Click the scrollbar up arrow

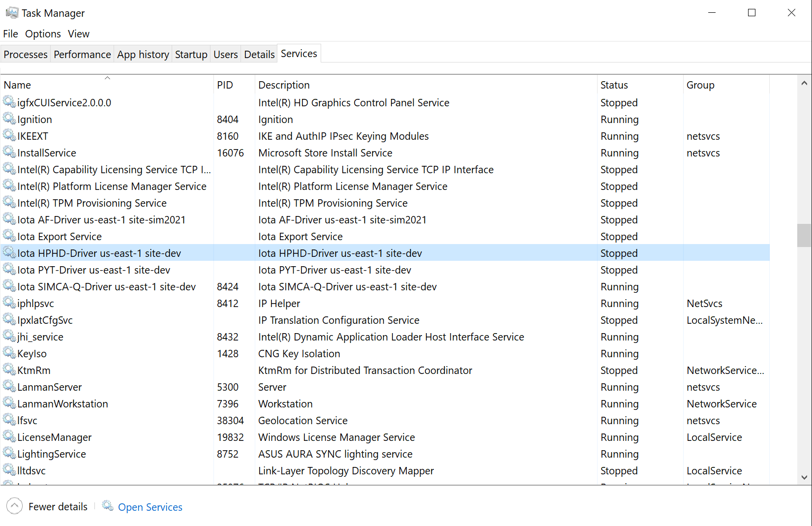click(804, 83)
